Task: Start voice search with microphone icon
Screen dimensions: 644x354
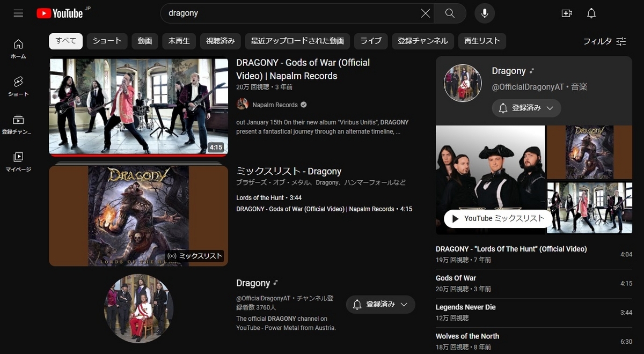Action: point(485,13)
